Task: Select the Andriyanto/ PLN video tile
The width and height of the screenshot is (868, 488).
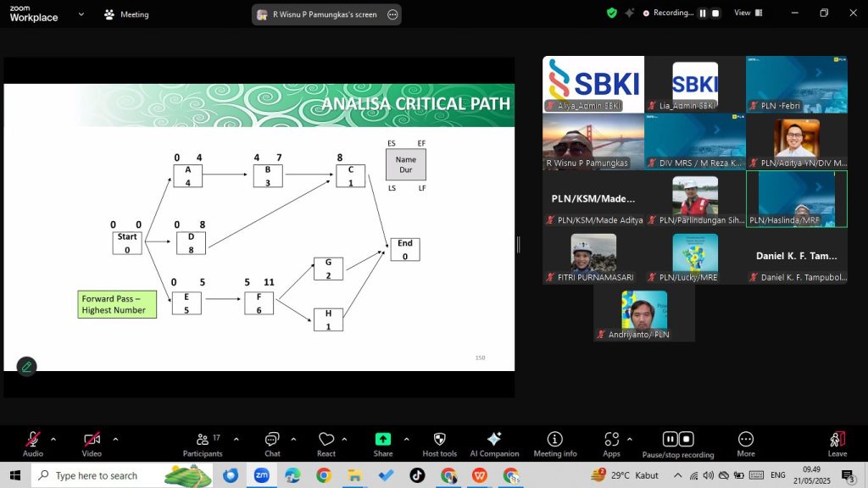Action: [644, 313]
